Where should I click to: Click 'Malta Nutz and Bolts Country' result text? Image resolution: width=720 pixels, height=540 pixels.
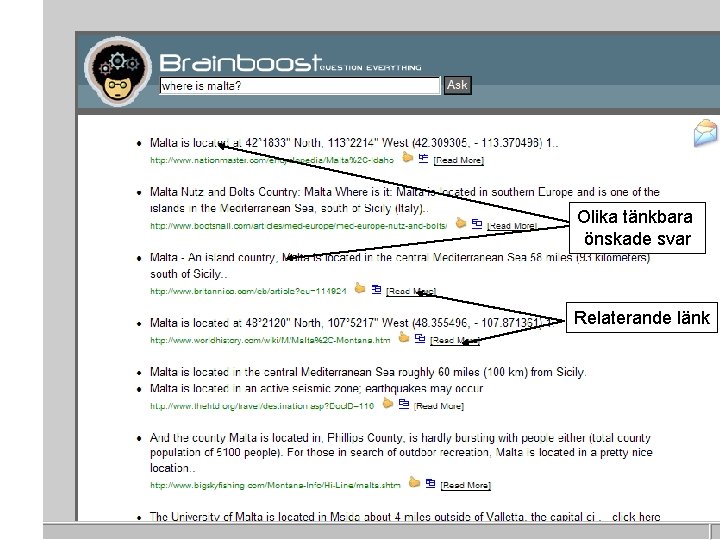click(405, 200)
